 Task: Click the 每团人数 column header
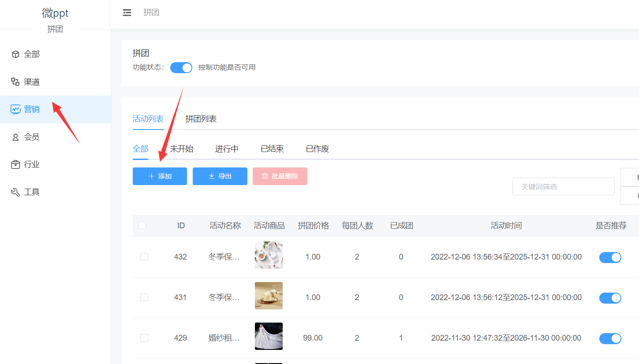pos(358,226)
